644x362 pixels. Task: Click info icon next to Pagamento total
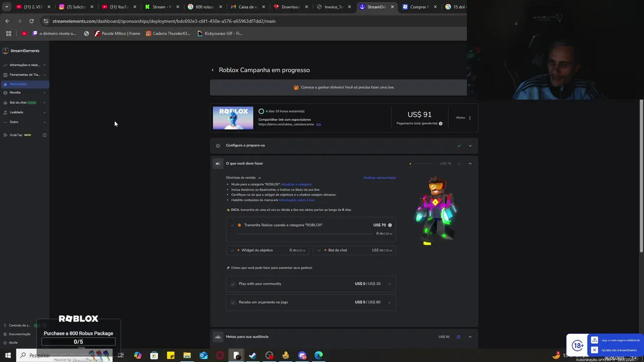click(x=441, y=123)
